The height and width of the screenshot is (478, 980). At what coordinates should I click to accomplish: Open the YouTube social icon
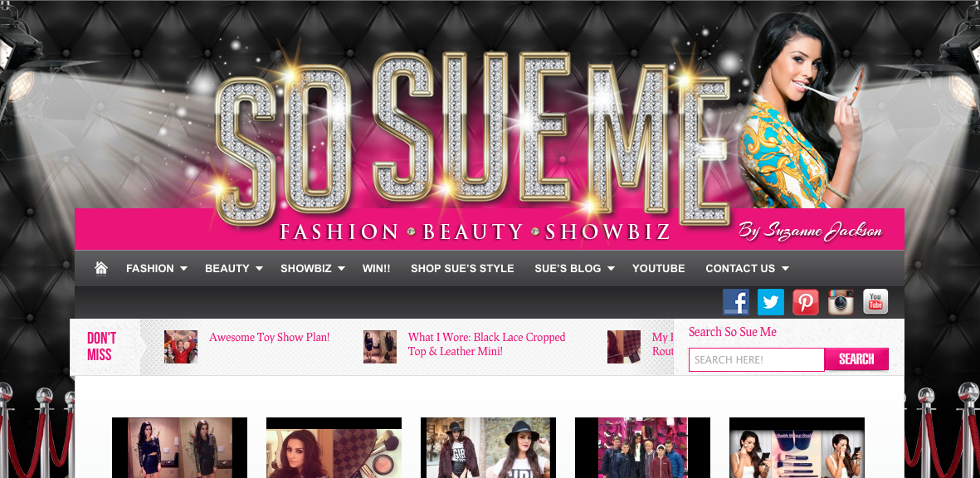[875, 302]
